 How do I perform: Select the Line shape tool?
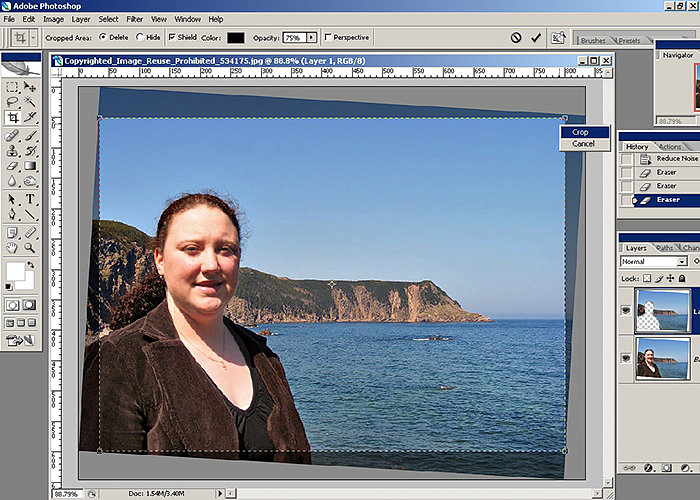[30, 215]
